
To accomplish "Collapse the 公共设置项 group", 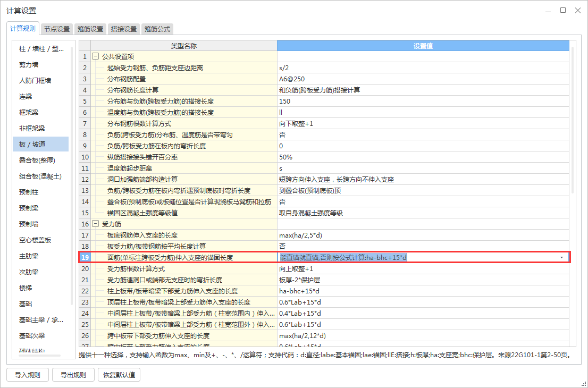I will point(96,57).
